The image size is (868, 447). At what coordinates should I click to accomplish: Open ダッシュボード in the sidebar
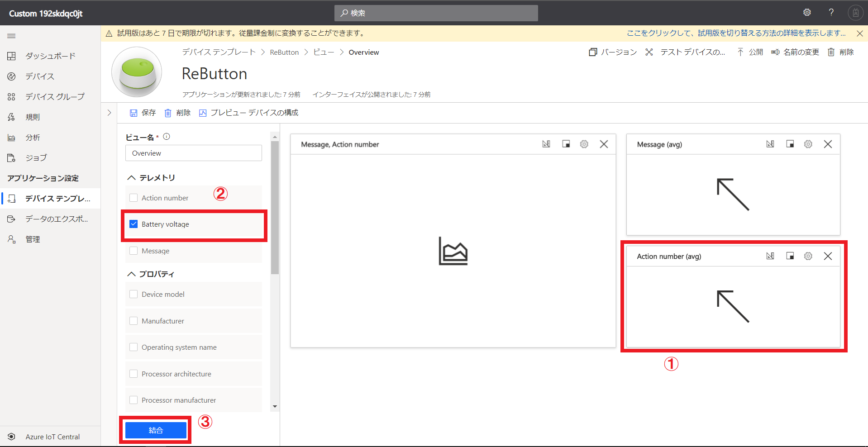click(50, 56)
